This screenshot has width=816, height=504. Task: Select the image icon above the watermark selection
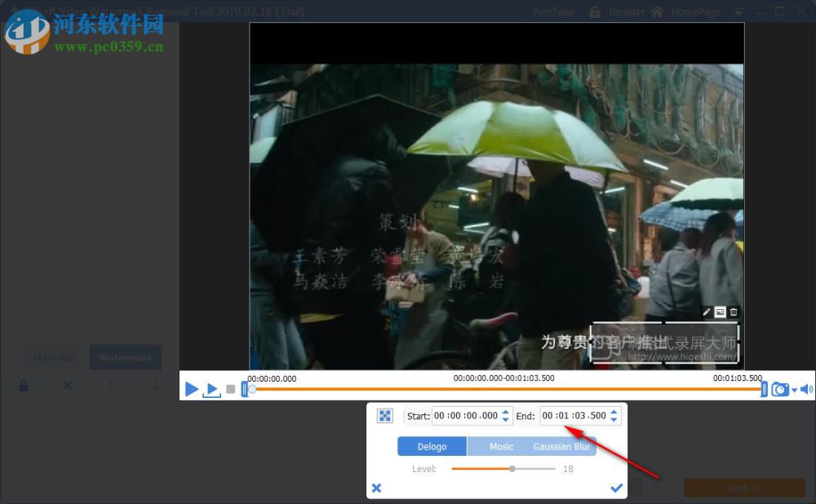(720, 311)
